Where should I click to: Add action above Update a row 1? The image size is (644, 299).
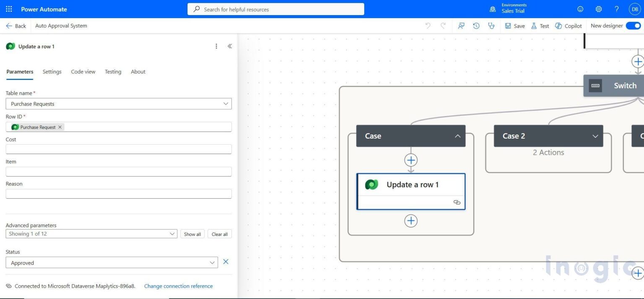pyautogui.click(x=411, y=160)
